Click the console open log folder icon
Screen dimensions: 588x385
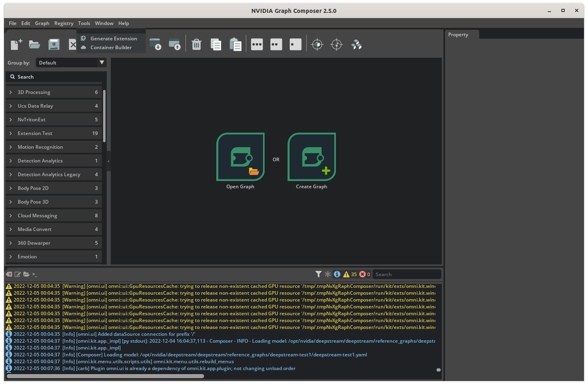(x=26, y=274)
